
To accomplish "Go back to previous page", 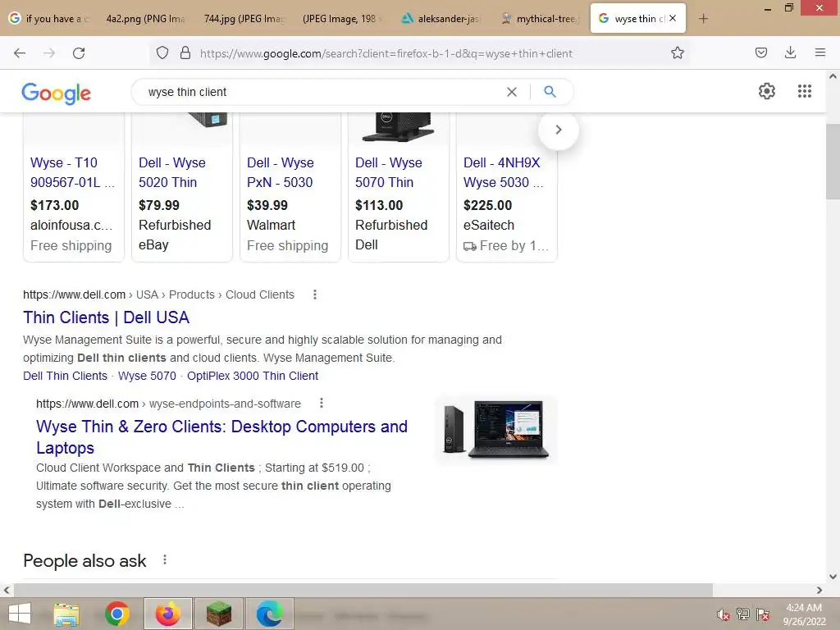I will (x=20, y=53).
